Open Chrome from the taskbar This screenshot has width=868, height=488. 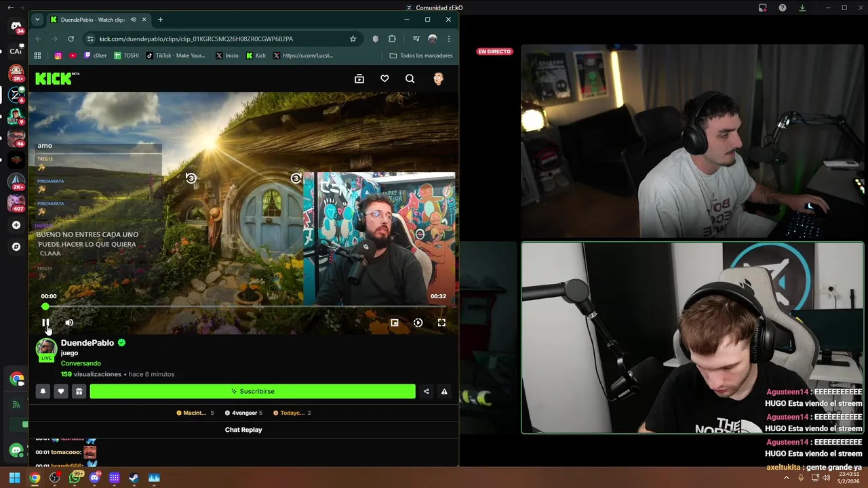coord(35,478)
